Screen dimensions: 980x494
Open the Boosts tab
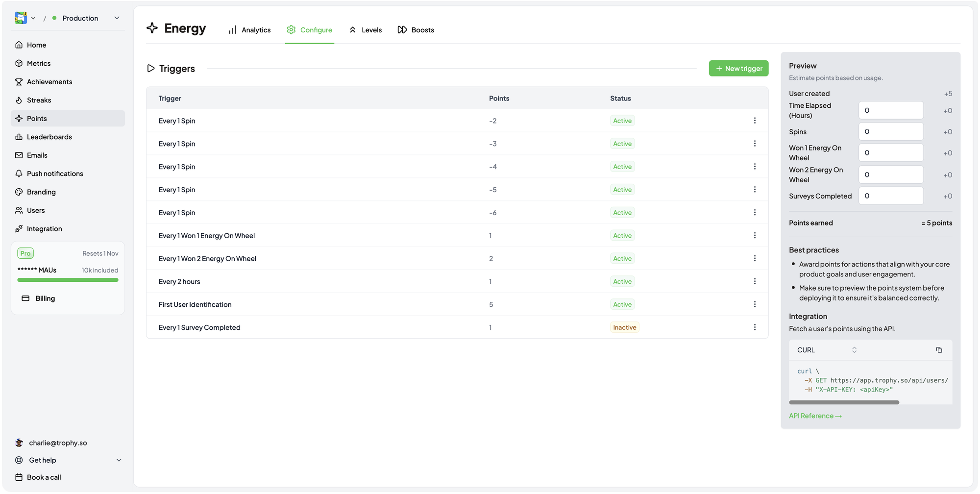pos(416,30)
